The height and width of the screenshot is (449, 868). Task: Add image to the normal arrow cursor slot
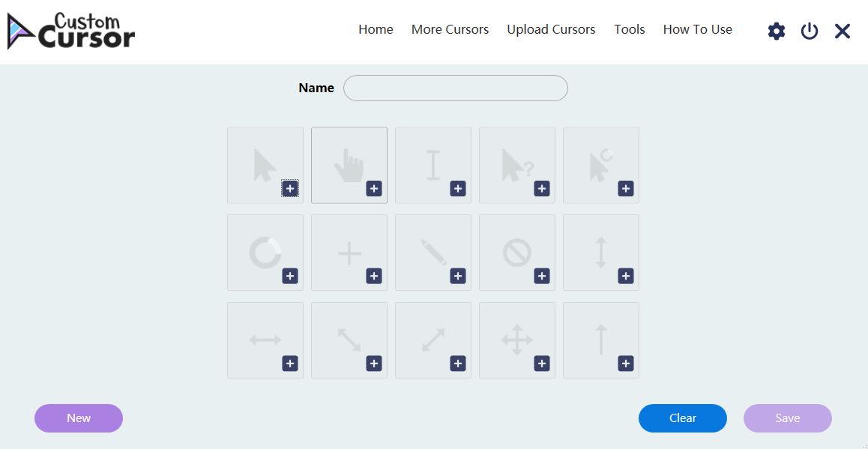(290, 188)
